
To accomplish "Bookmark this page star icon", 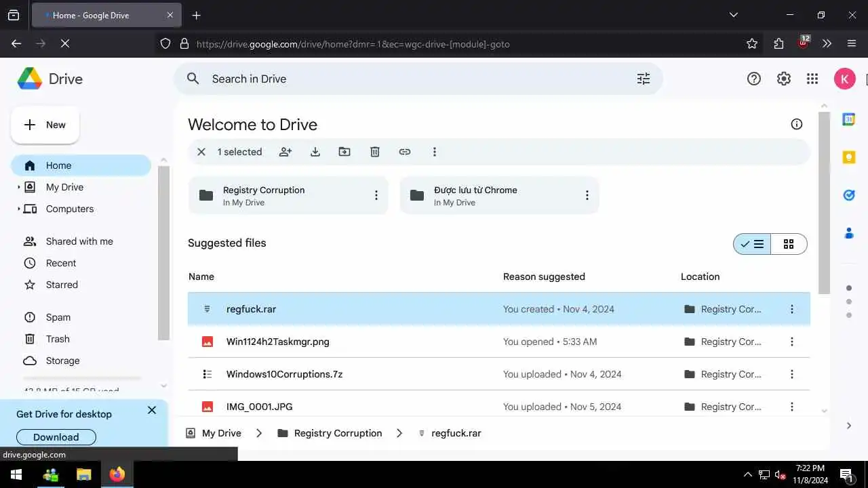I will (x=752, y=43).
